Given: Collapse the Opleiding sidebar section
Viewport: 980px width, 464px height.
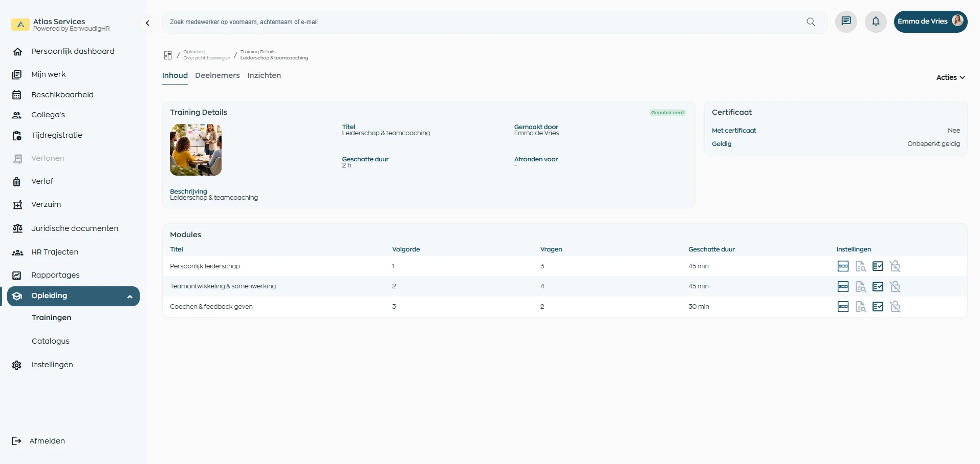Looking at the screenshot, I should click(129, 297).
